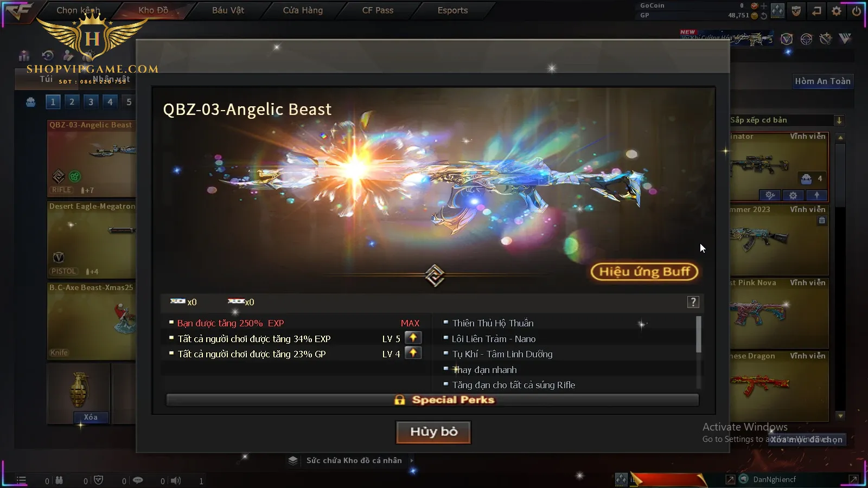Image resolution: width=868 pixels, height=488 pixels.
Task: Switch to the Cửa Hàng tab
Action: (303, 10)
